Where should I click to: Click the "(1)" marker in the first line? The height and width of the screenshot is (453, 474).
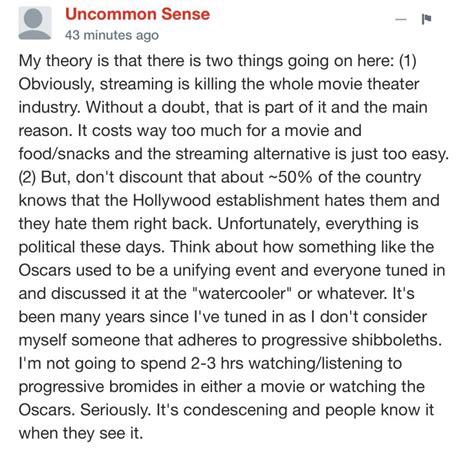408,61
